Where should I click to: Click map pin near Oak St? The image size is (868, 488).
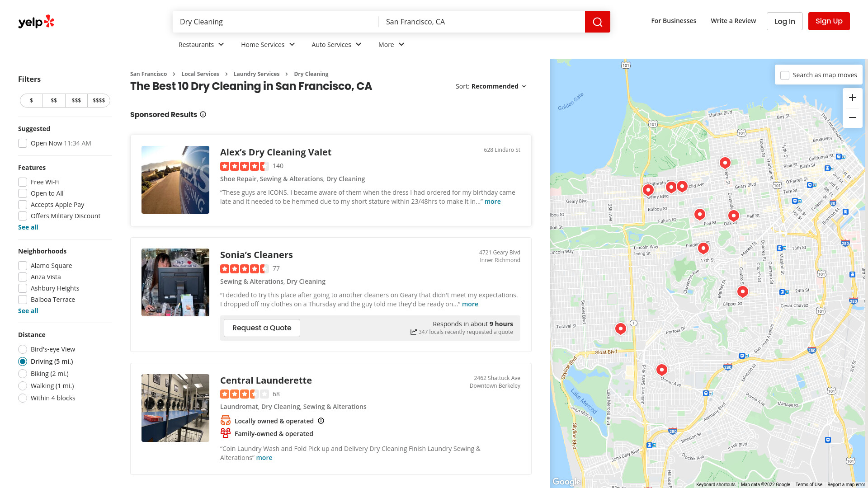click(x=733, y=216)
